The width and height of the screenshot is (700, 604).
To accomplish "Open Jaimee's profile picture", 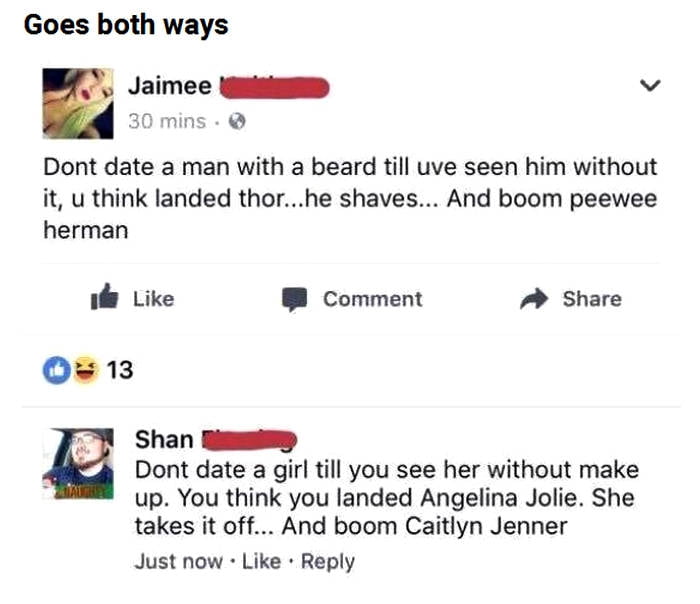I will 78,104.
